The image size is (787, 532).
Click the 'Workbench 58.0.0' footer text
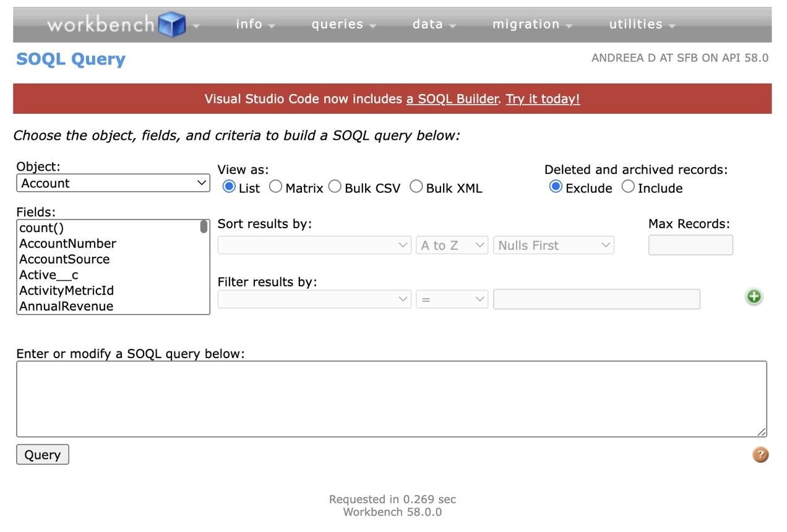[x=392, y=512]
